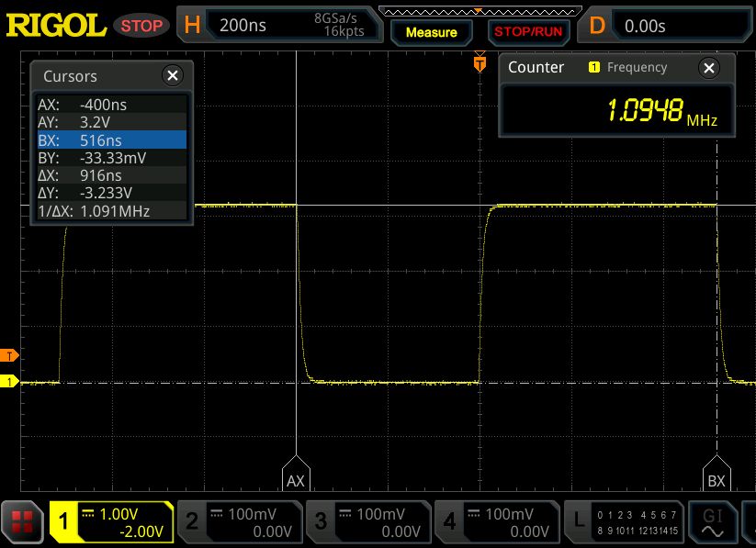Click the Counter channel 1 source badge

click(594, 67)
